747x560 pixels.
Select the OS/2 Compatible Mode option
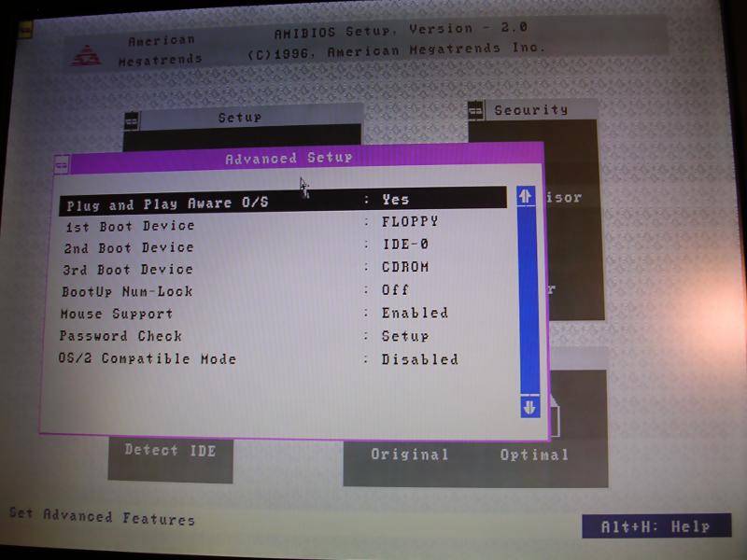click(147, 358)
